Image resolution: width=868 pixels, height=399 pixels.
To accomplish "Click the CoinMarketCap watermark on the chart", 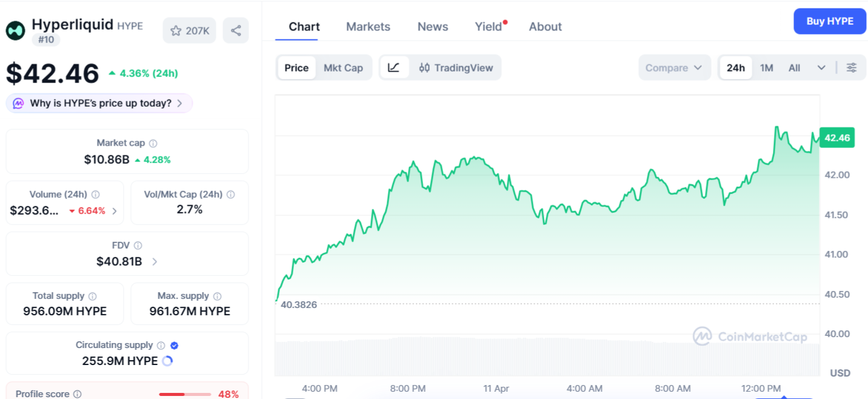I will [752, 336].
